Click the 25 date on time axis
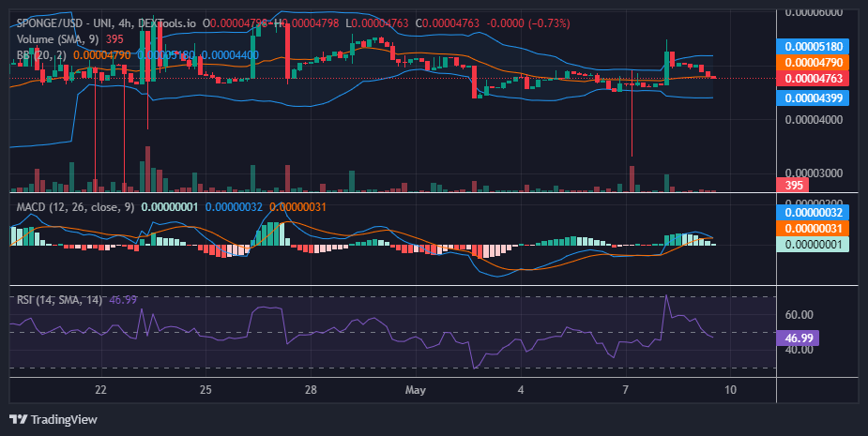Image resolution: width=868 pixels, height=436 pixels. click(206, 390)
